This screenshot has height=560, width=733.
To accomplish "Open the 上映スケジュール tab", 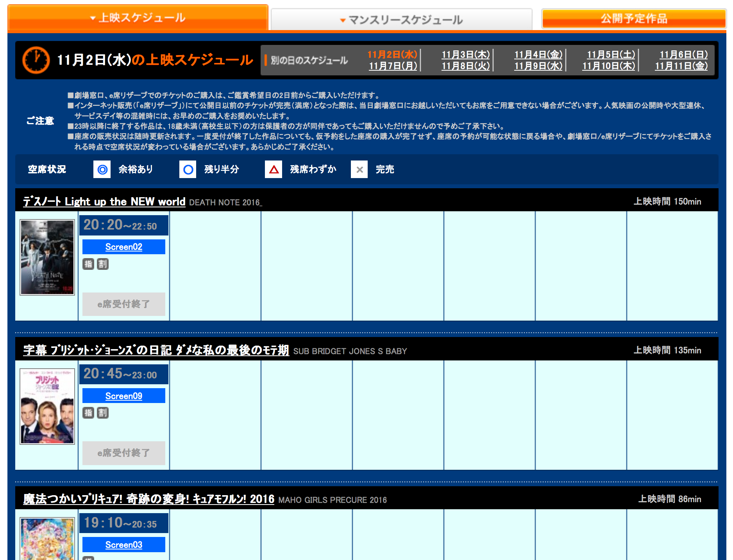I will coord(138,18).
